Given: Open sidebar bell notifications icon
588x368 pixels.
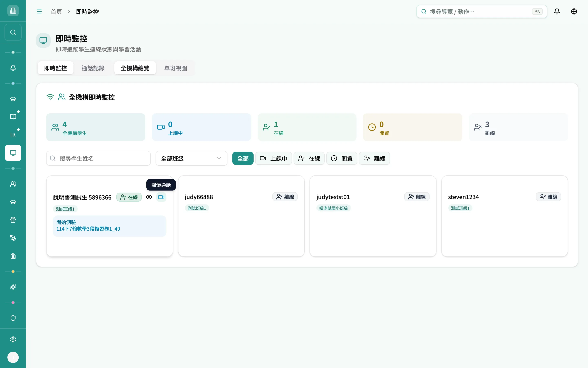Looking at the screenshot, I should pos(13,68).
